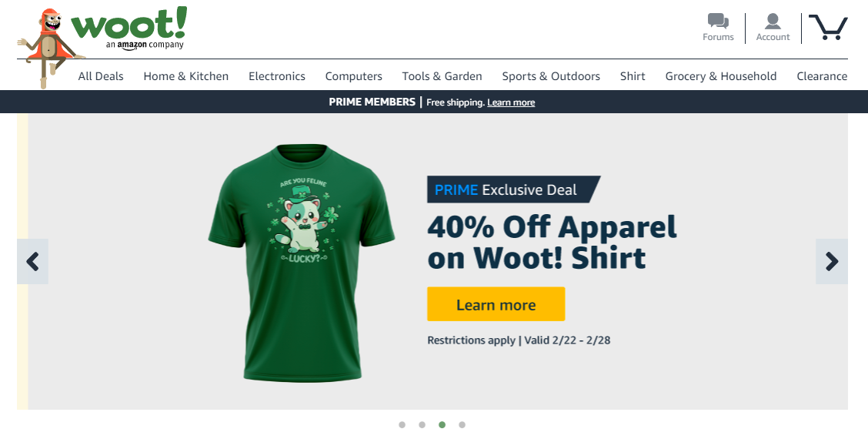Click the Woot! logo
The image size is (868, 439).
click(x=129, y=28)
